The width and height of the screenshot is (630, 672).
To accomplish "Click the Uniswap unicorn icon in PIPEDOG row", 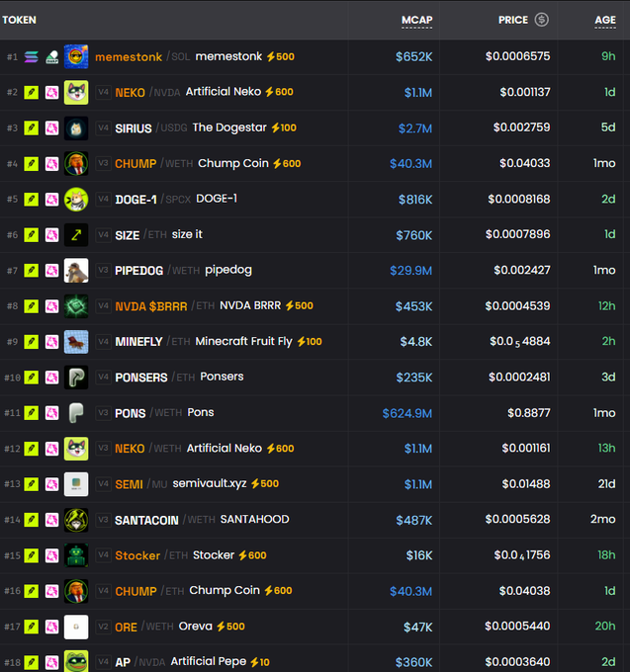I will pyautogui.click(x=51, y=271).
